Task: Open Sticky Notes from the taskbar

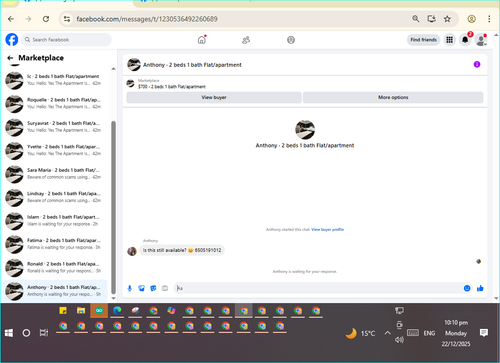Action: tap(63, 311)
